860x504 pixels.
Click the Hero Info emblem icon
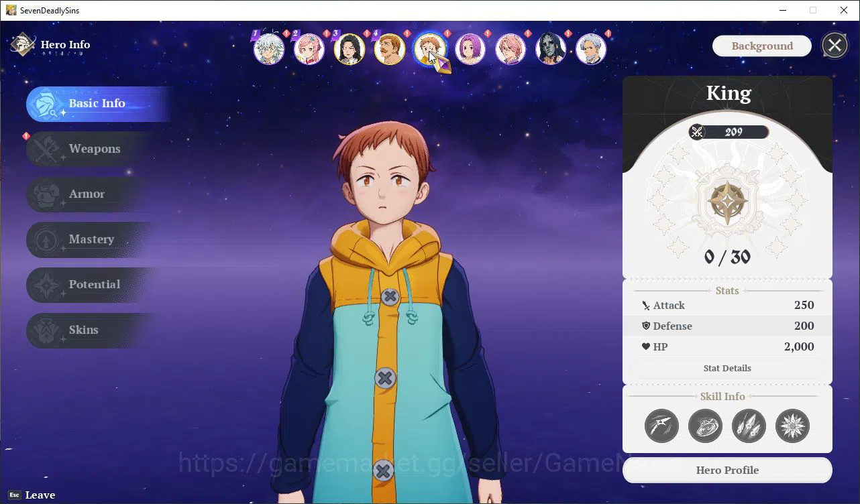tap(23, 45)
